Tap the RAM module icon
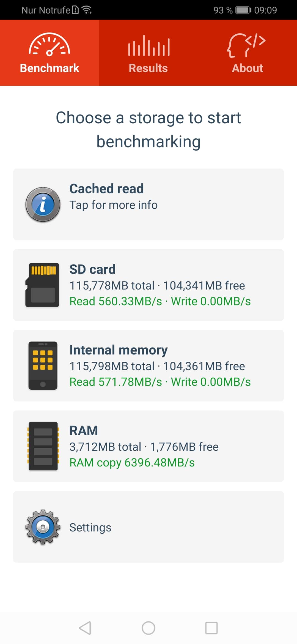Image resolution: width=297 pixels, height=644 pixels. click(x=43, y=446)
